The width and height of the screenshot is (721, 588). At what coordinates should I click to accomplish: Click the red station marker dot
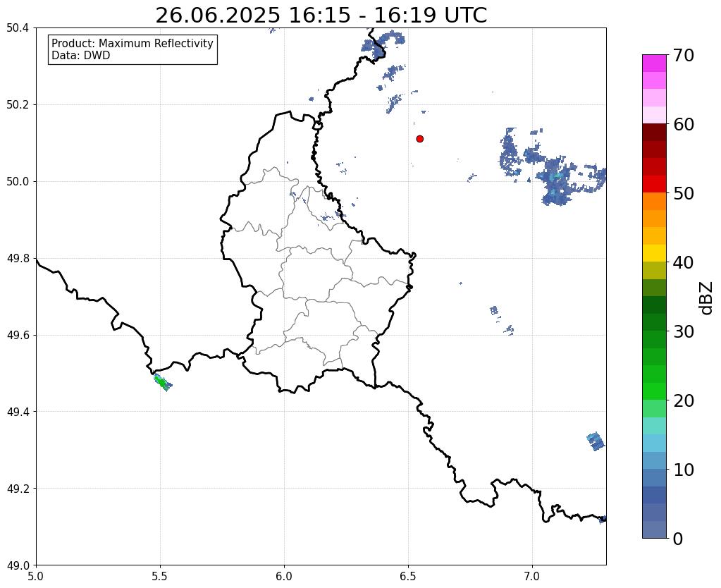(x=420, y=139)
